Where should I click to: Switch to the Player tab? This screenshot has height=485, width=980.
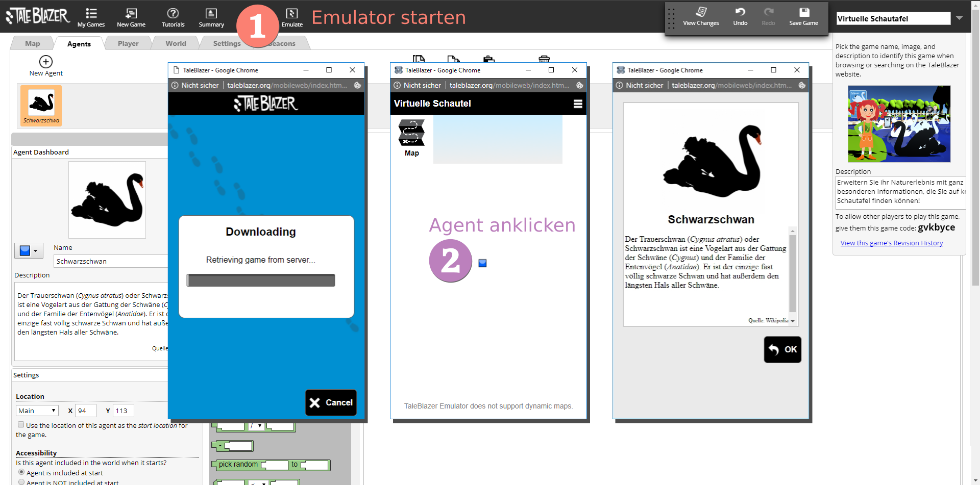click(x=128, y=43)
